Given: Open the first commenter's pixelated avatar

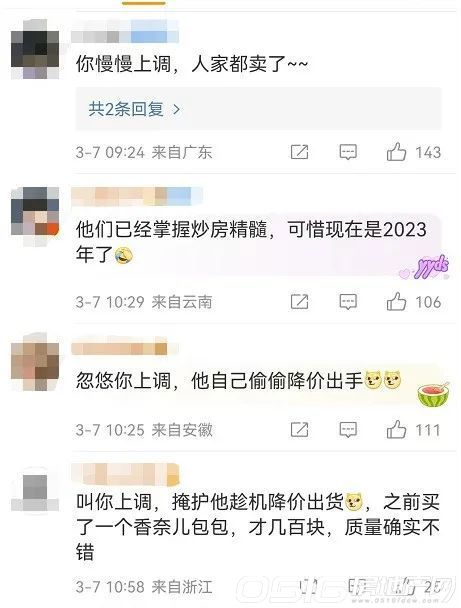Looking at the screenshot, I should (x=35, y=49).
